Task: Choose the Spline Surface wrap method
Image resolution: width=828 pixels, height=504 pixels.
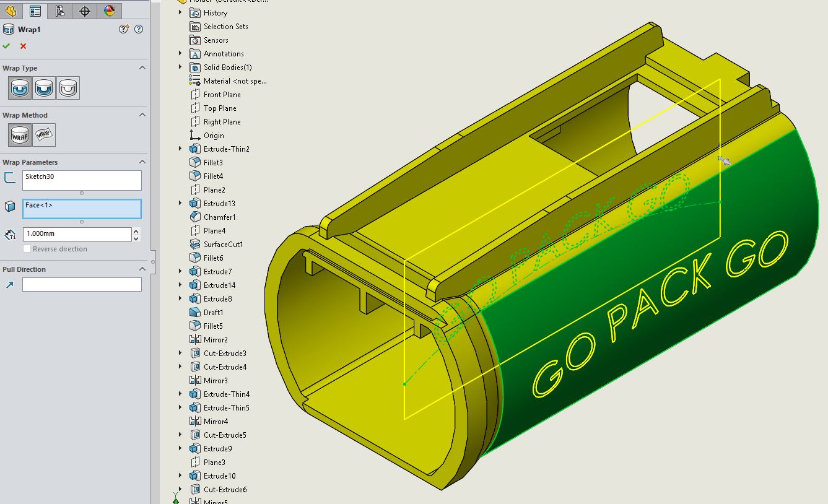Action: coord(44,135)
